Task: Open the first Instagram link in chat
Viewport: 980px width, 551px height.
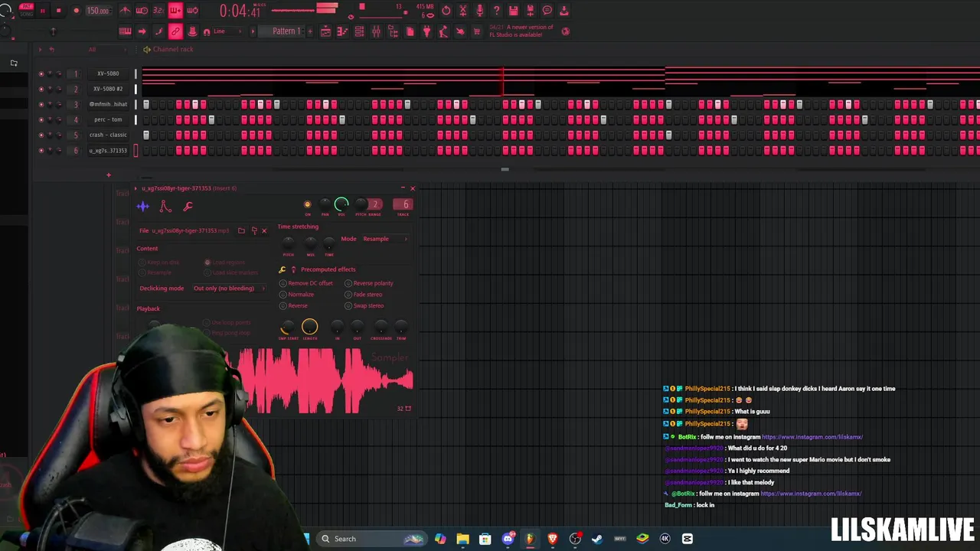Action: click(812, 437)
